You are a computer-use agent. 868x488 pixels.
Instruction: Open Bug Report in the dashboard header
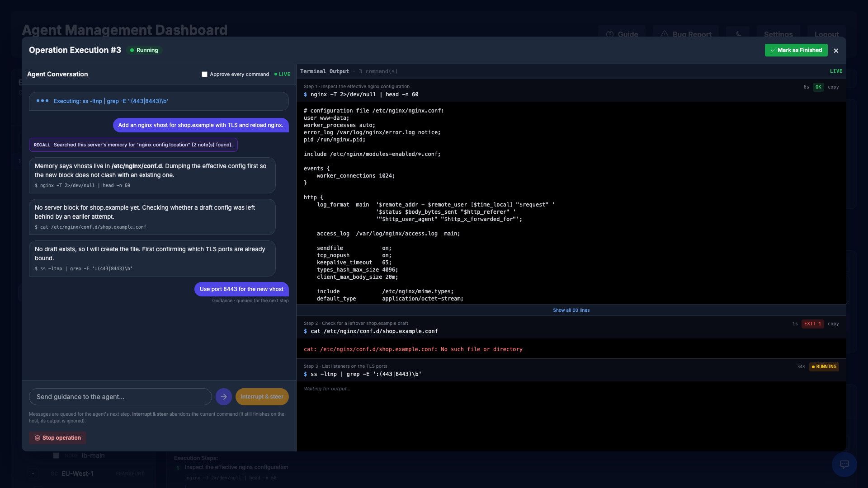coord(686,34)
